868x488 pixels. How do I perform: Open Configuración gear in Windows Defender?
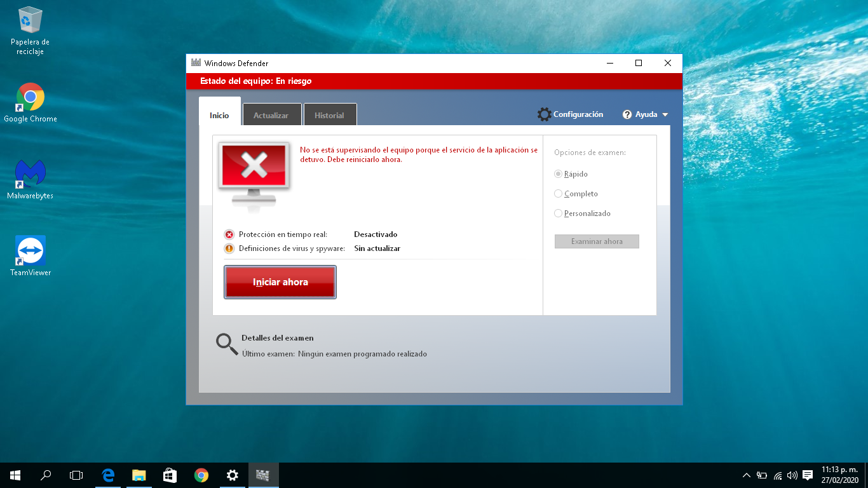point(545,114)
